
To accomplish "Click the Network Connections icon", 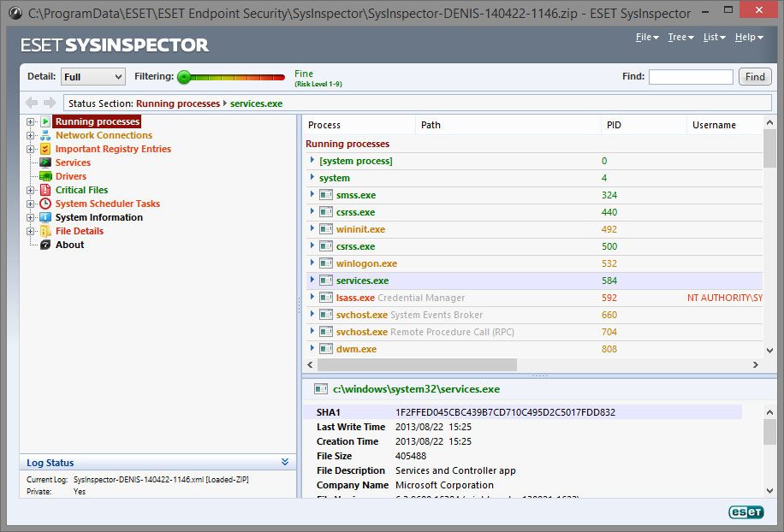I will point(45,135).
